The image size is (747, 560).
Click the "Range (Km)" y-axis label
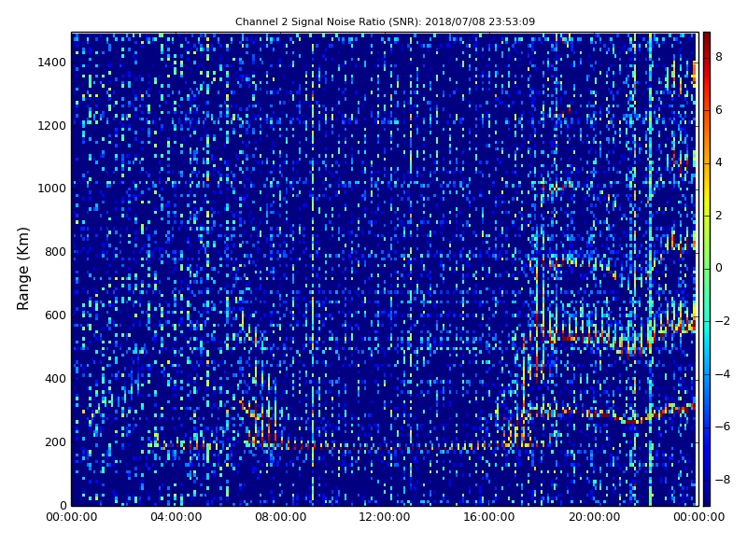click(22, 269)
